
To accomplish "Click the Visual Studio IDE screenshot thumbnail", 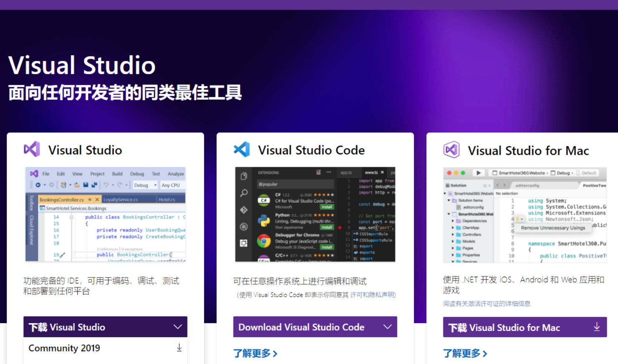I will click(x=105, y=214).
